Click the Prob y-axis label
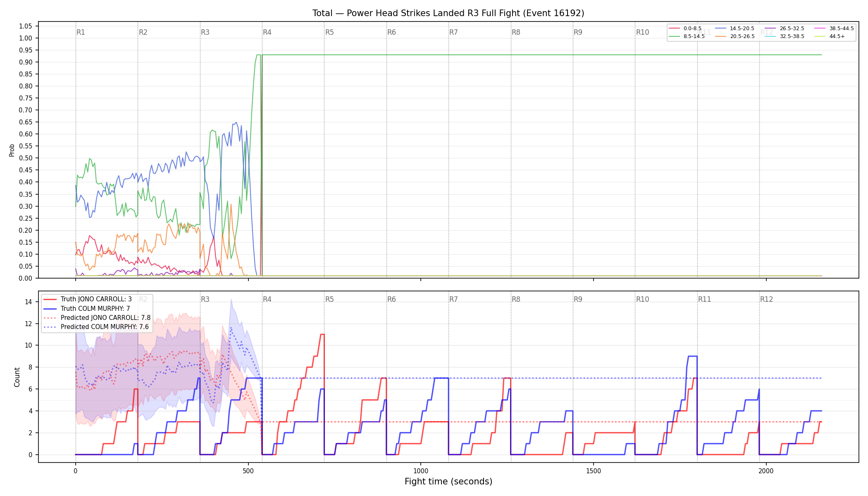 (x=12, y=150)
